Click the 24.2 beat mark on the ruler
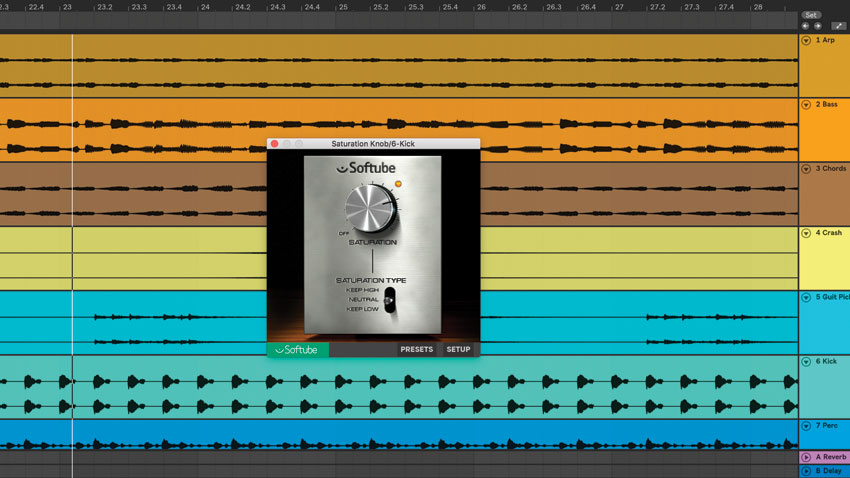Image resolution: width=850 pixels, height=478 pixels. 242,7
